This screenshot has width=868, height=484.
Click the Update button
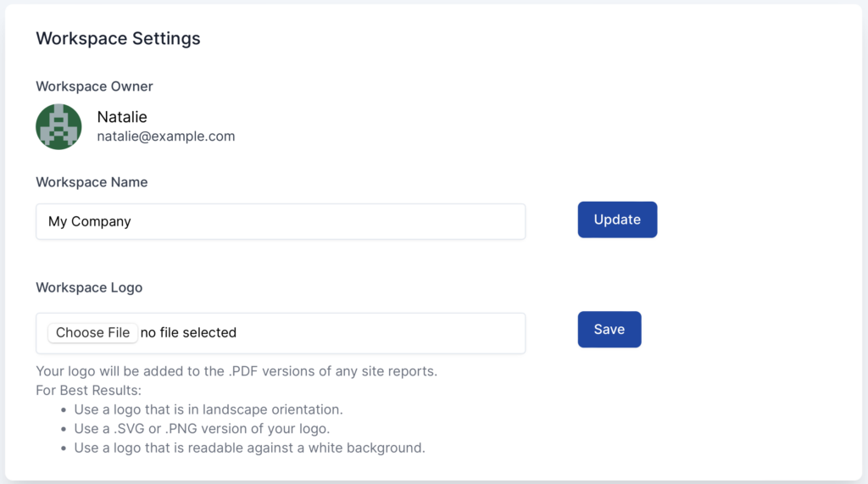pos(617,220)
